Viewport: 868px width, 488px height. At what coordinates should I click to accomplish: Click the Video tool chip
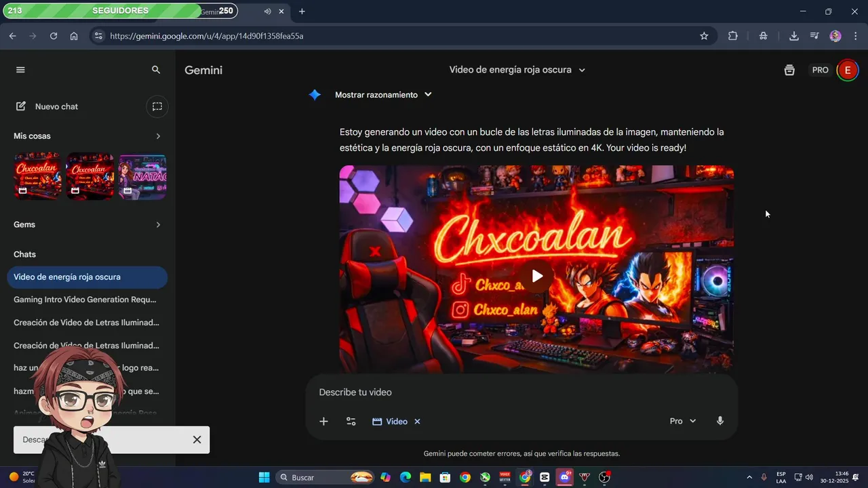click(x=390, y=422)
